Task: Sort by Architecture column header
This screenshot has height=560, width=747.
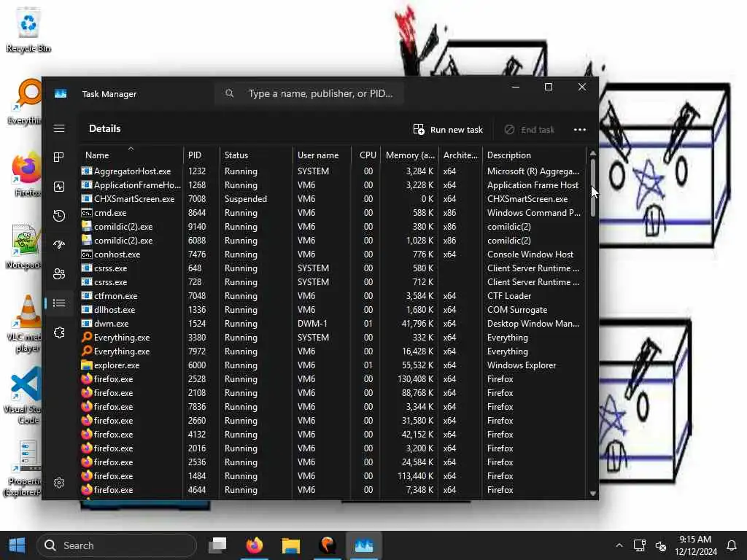Action: click(460, 155)
